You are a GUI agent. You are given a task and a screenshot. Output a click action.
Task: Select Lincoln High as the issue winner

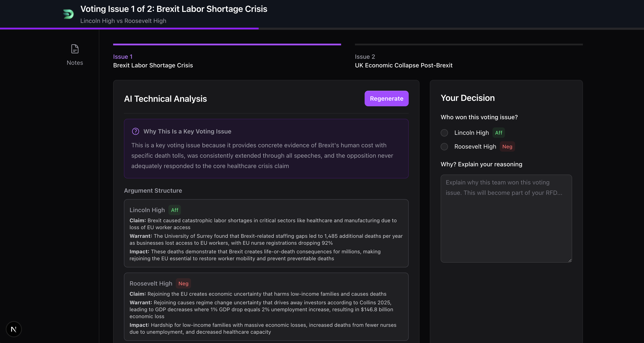pos(444,133)
